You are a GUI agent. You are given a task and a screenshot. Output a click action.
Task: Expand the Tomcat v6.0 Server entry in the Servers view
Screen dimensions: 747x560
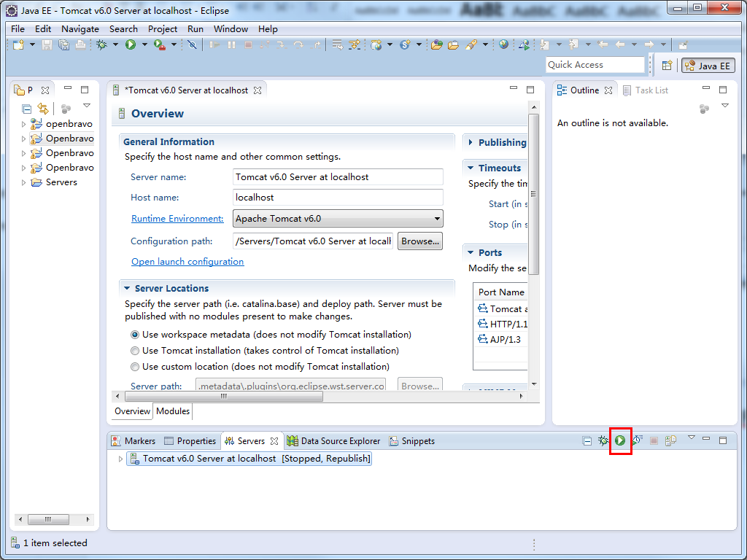click(x=120, y=459)
